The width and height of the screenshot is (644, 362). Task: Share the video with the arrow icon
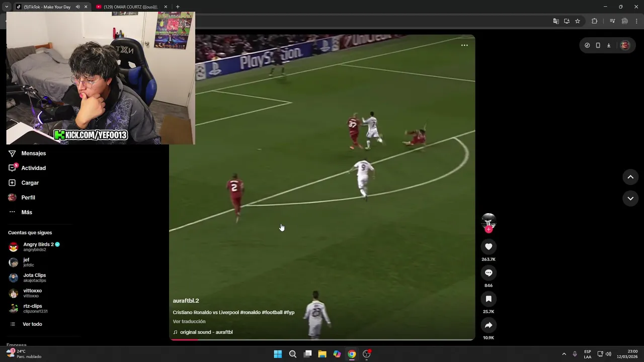pyautogui.click(x=489, y=325)
